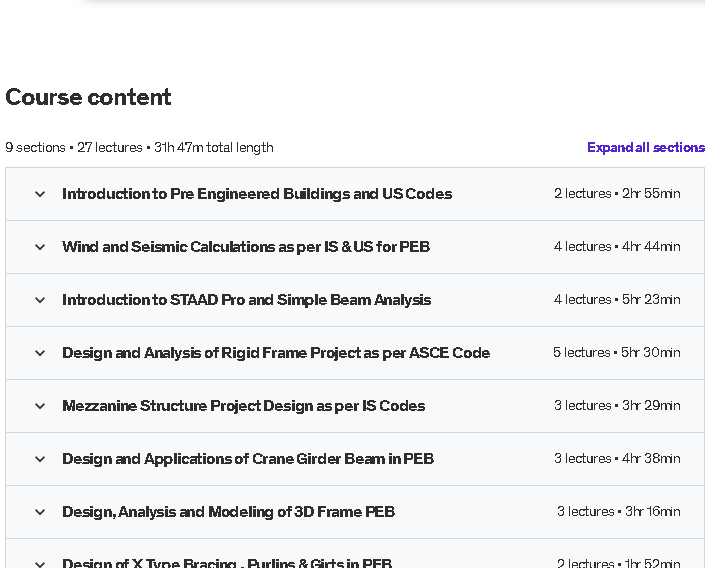The height and width of the screenshot is (568, 705).
Task: Click the '4 lectures • 4hr 44min' text
Action: [617, 247]
